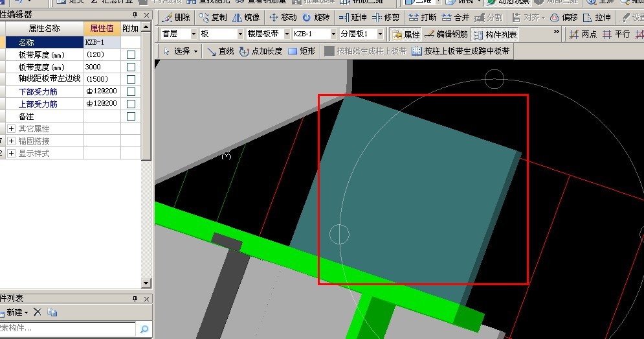644x339 pixels.
Task: Open the KZB-1 component dropdown
Action: coord(333,34)
